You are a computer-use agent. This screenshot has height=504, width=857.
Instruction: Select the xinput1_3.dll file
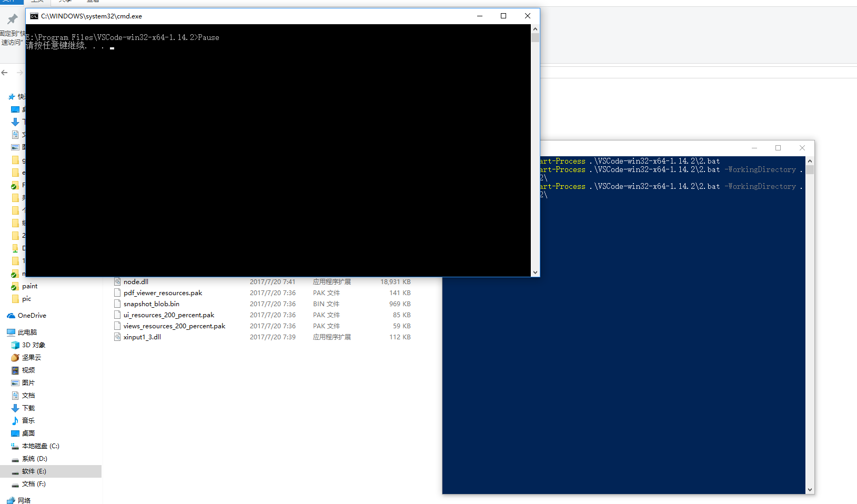[142, 337]
